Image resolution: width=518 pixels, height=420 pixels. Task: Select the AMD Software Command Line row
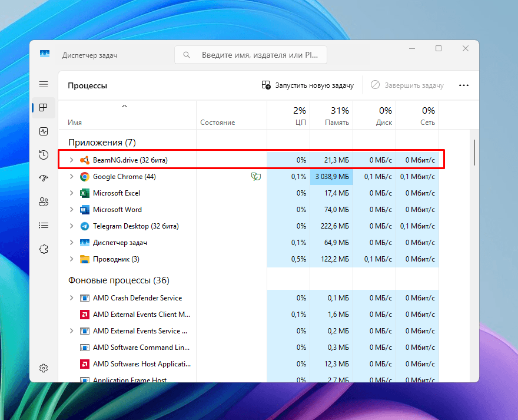pyautogui.click(x=248, y=348)
